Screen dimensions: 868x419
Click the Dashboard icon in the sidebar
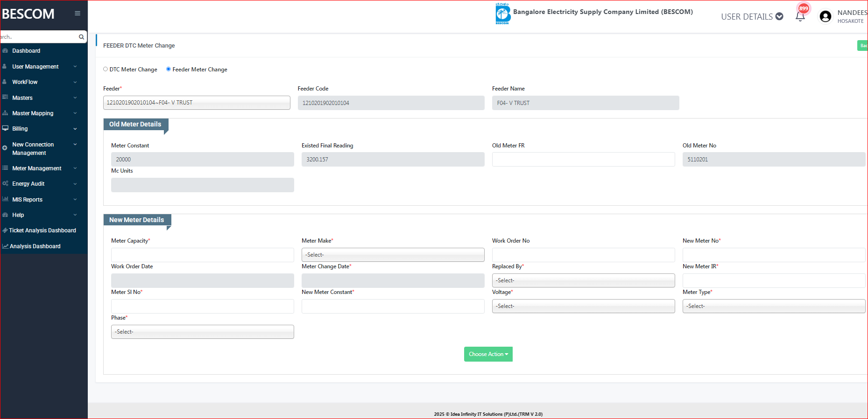pyautogui.click(x=5, y=51)
